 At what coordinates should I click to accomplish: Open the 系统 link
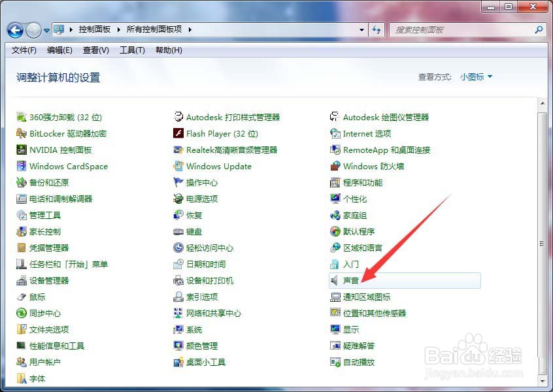point(194,329)
